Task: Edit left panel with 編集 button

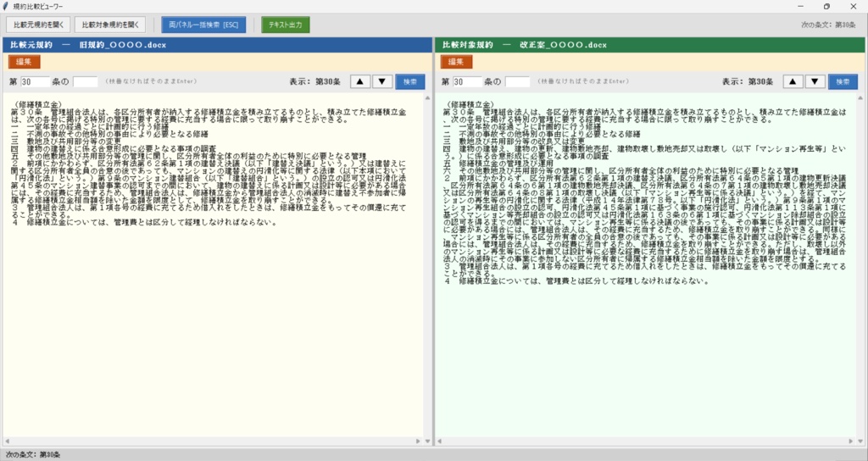Action: [24, 62]
